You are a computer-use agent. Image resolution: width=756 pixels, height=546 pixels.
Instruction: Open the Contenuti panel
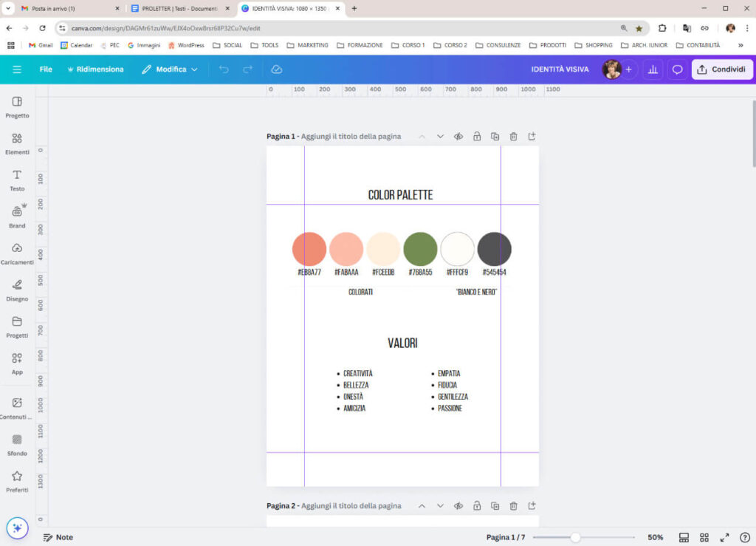click(18, 409)
